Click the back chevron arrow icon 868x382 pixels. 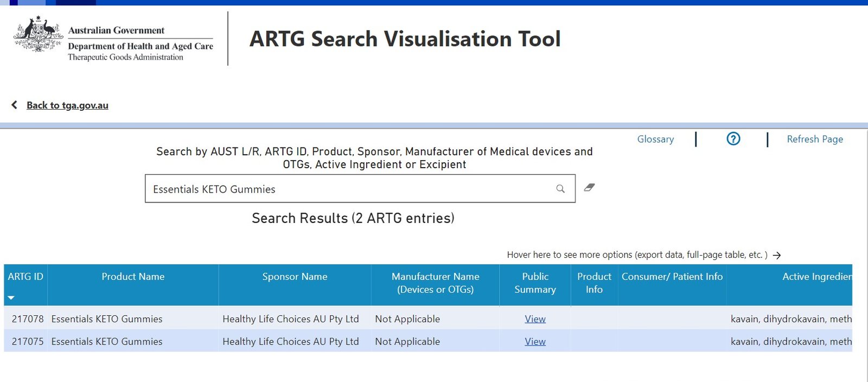tap(15, 105)
